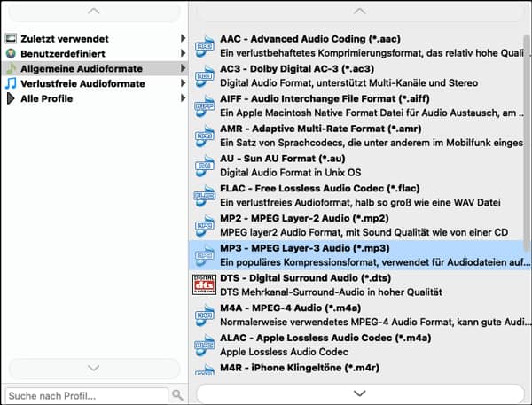The image size is (532, 405).
Task: Expand Zuletzt verwendet submenu arrow
Action: 183,38
